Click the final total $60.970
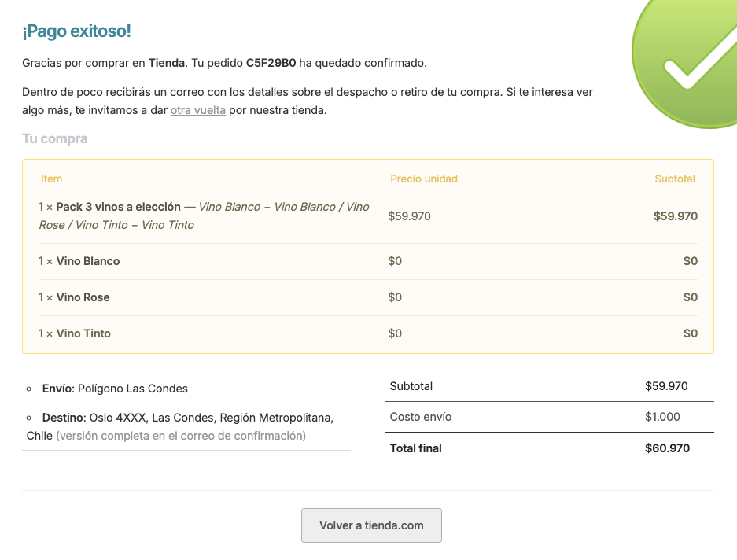Image resolution: width=737 pixels, height=560 pixels. pyautogui.click(x=668, y=448)
